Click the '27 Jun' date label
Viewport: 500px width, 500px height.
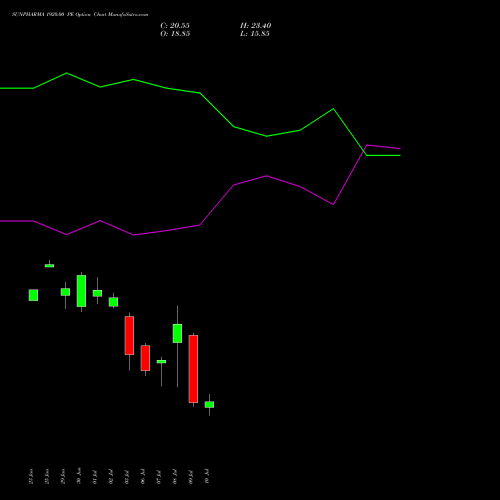(x=31, y=476)
